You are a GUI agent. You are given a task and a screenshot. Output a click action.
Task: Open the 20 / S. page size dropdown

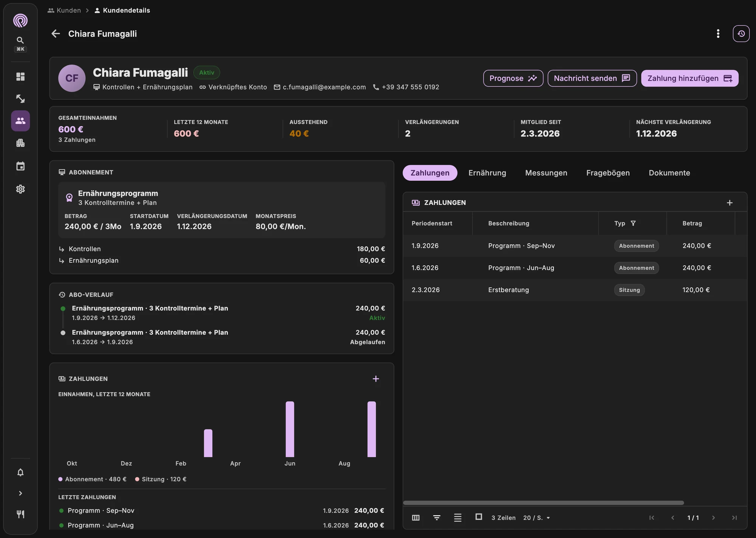tap(536, 518)
